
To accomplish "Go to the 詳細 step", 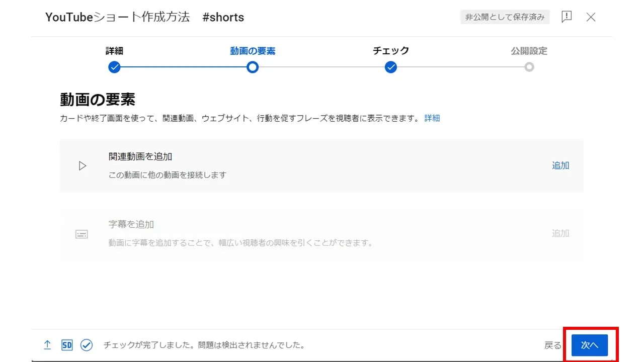I will [x=114, y=51].
